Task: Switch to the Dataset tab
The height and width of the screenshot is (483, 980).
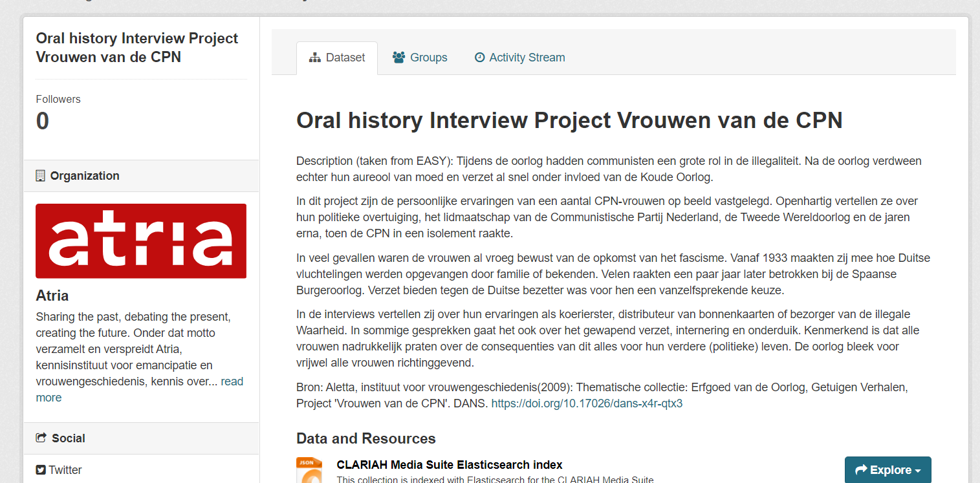Action: pos(337,58)
